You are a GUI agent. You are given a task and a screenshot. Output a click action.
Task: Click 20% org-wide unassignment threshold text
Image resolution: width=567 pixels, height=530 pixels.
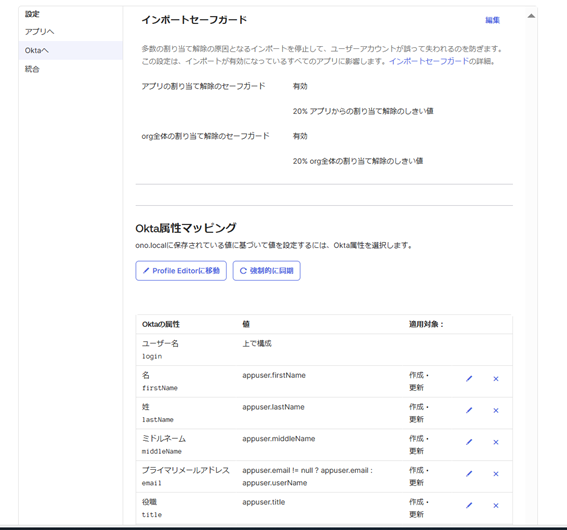[358, 161]
